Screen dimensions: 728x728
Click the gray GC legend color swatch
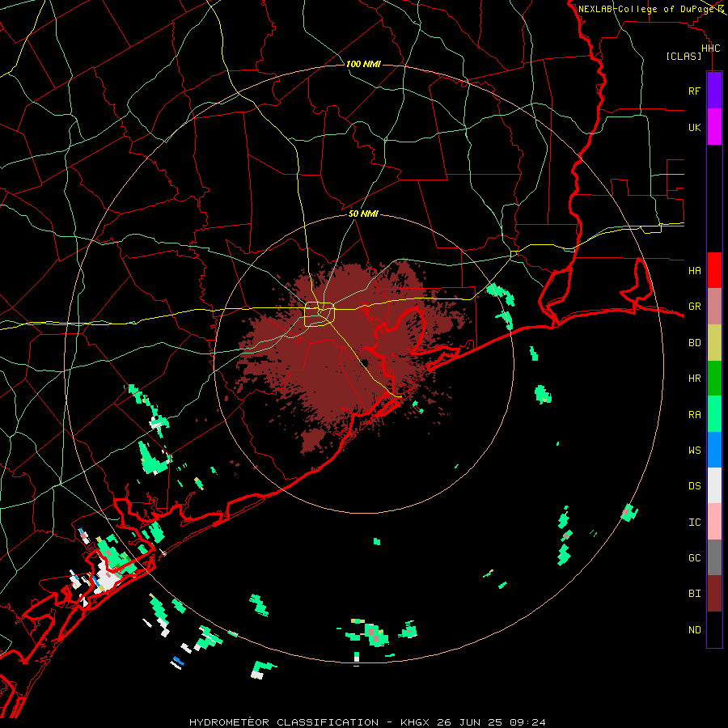click(x=714, y=557)
